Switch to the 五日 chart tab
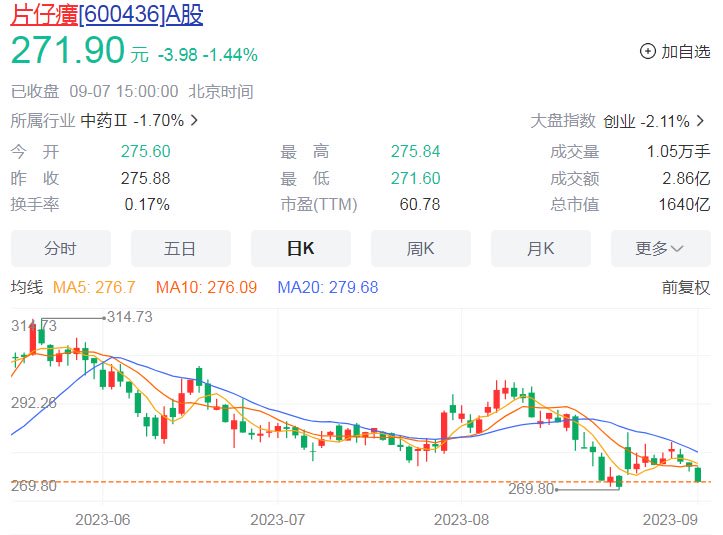723x535 pixels. (180, 249)
